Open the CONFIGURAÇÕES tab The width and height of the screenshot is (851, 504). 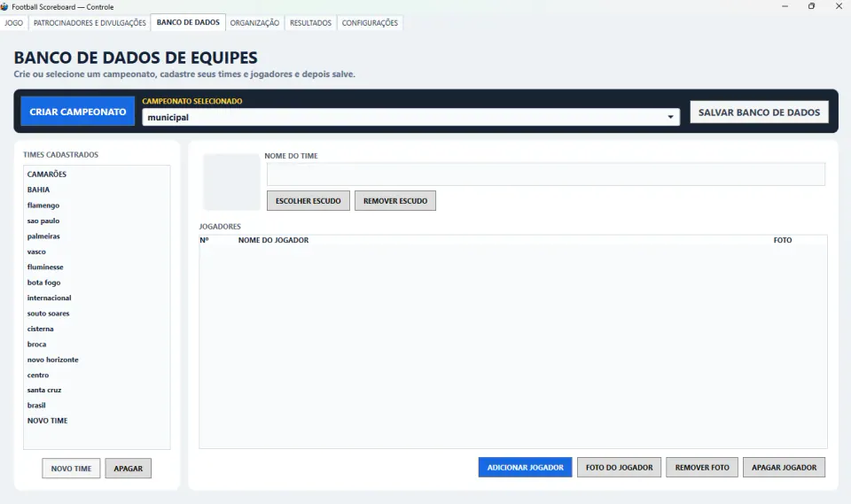[370, 23]
